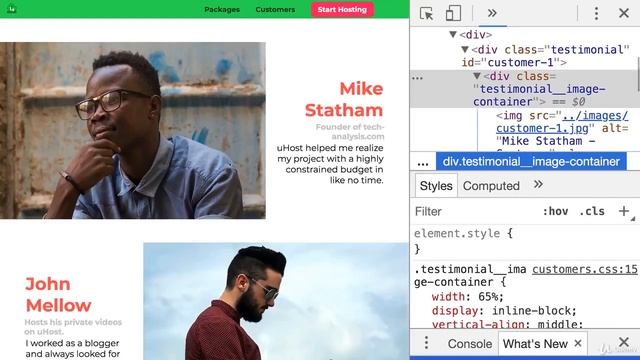Show more DevTools panels chevron
This screenshot has width=640, height=360.
point(492,13)
